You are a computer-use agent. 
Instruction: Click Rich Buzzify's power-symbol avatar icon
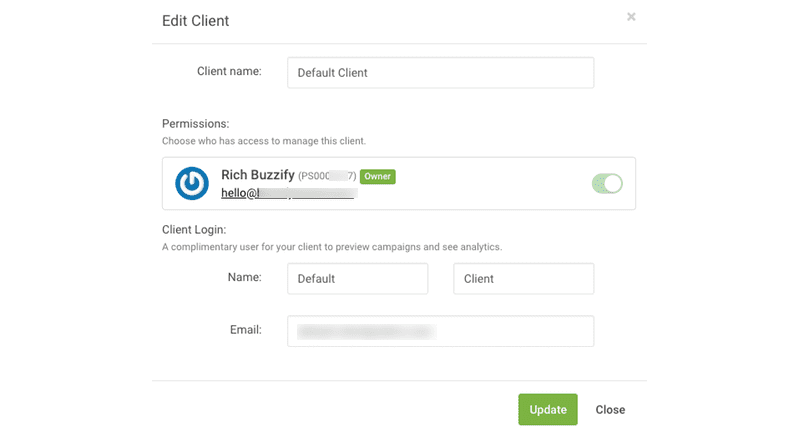tap(191, 183)
